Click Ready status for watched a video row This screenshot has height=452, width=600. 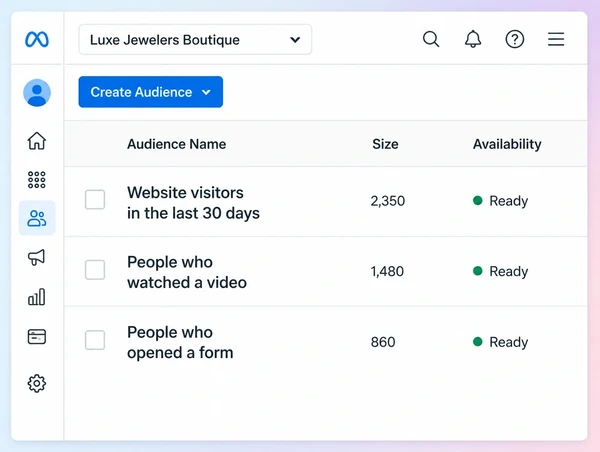click(501, 271)
